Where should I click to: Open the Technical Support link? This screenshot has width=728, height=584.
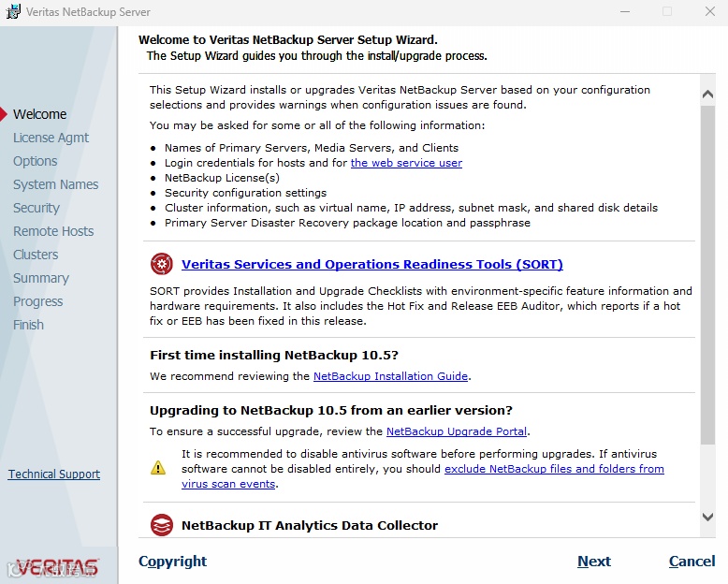[x=54, y=474]
